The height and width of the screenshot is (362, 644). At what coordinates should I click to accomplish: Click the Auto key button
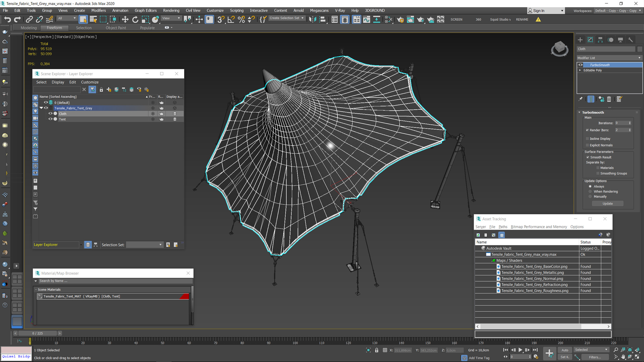click(x=565, y=350)
